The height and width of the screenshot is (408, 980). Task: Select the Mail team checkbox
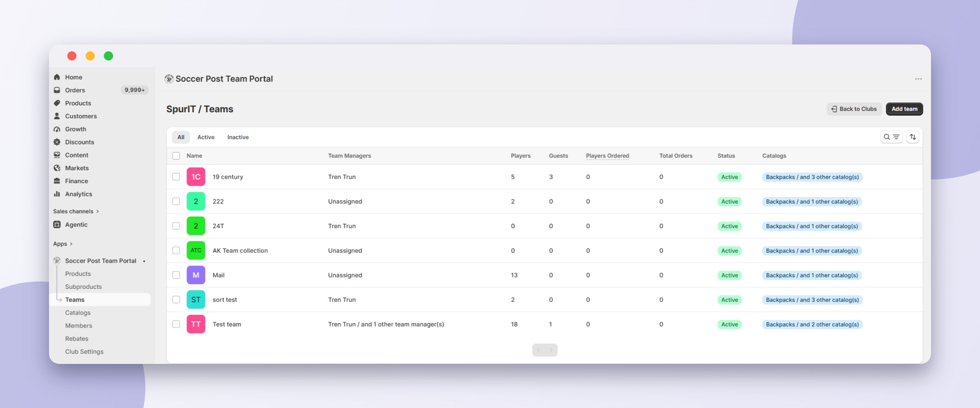(176, 275)
